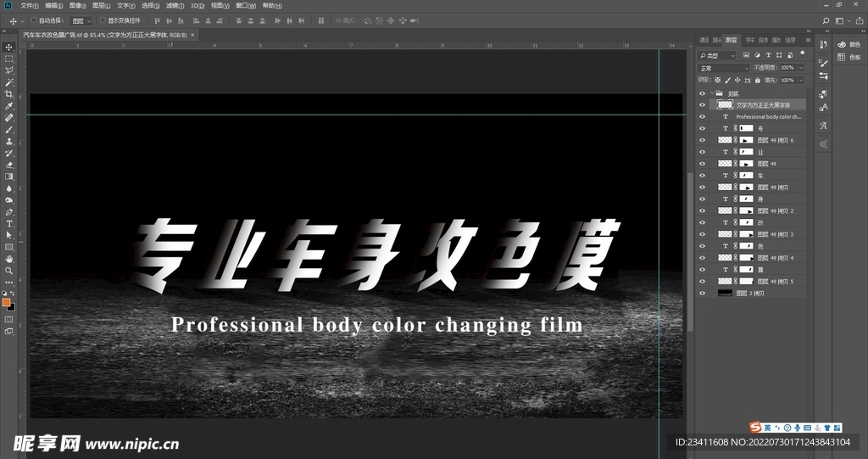Select the Crop tool

point(9,94)
